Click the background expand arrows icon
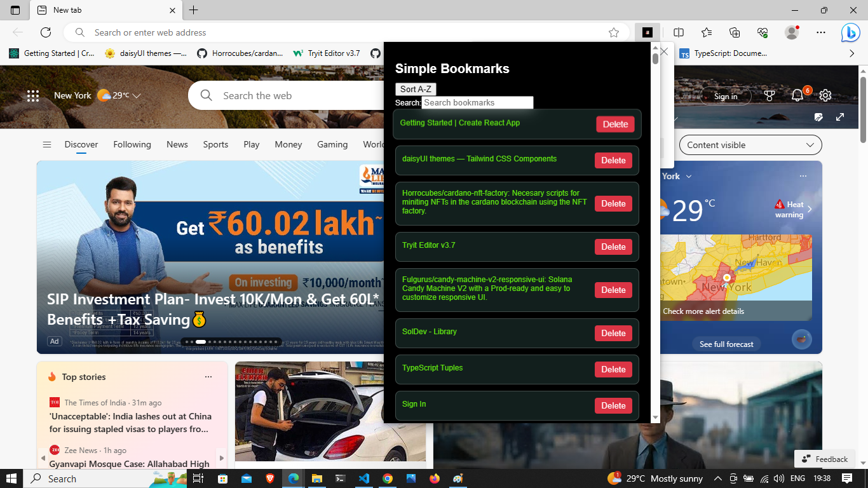This screenshot has height=488, width=868. [840, 117]
